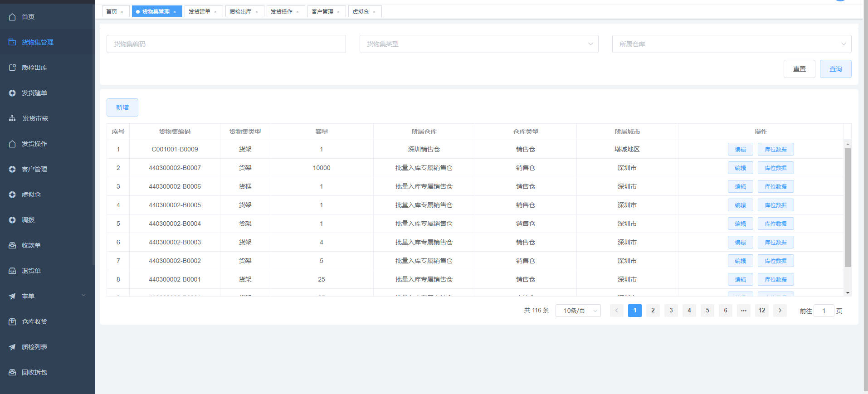Close the 发货操作 tab

pos(297,12)
